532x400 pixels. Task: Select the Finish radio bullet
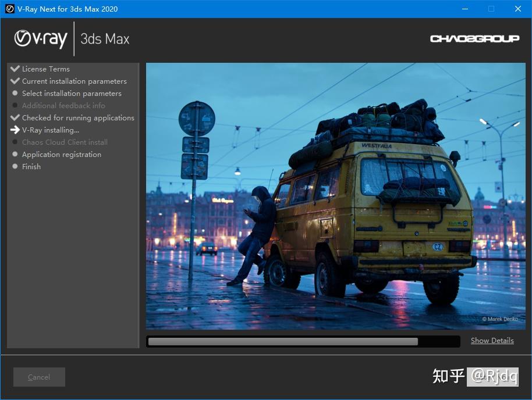[x=15, y=166]
